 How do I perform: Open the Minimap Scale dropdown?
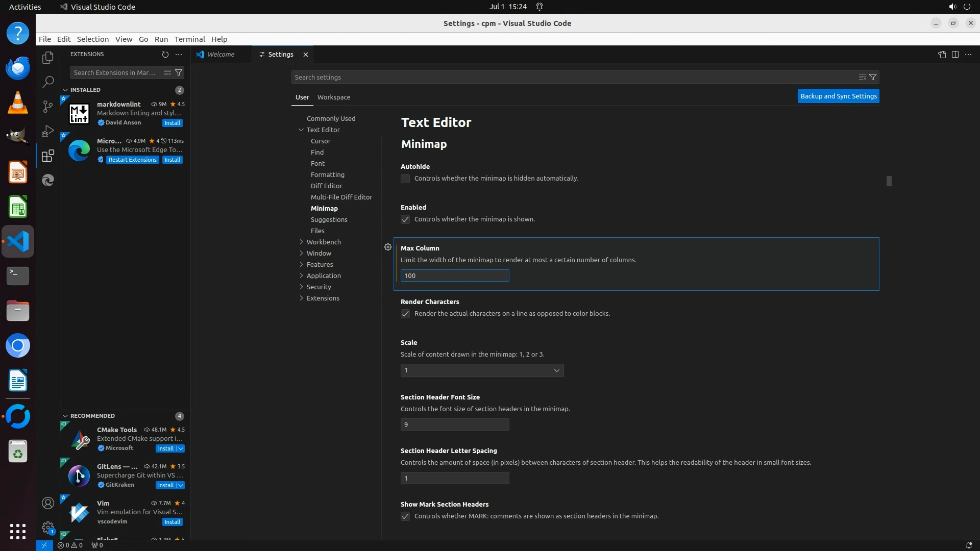coord(482,370)
